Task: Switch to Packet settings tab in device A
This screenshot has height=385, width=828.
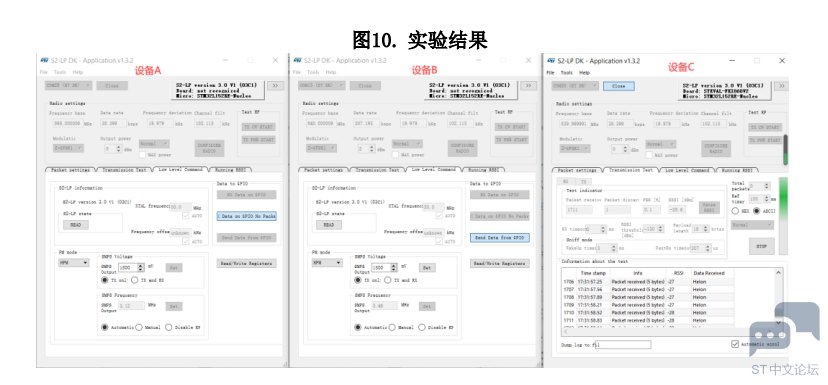Action: click(x=71, y=170)
